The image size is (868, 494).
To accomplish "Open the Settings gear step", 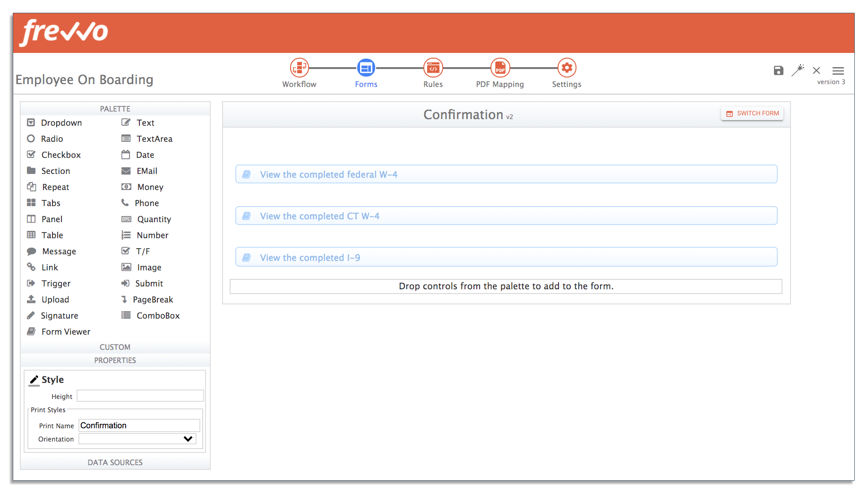I will 567,68.
